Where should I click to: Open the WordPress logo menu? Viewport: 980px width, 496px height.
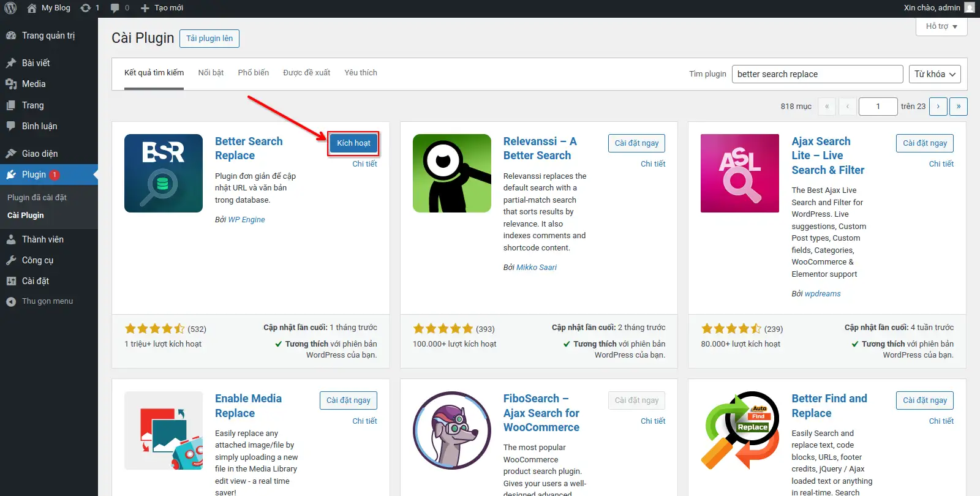point(10,8)
